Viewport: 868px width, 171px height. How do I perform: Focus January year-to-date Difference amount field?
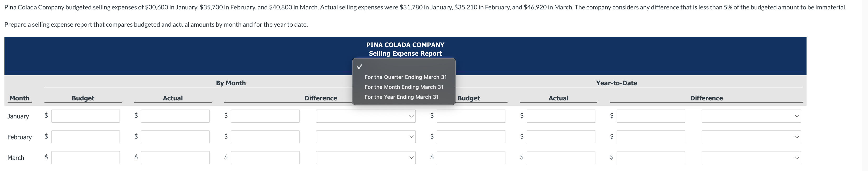point(651,116)
